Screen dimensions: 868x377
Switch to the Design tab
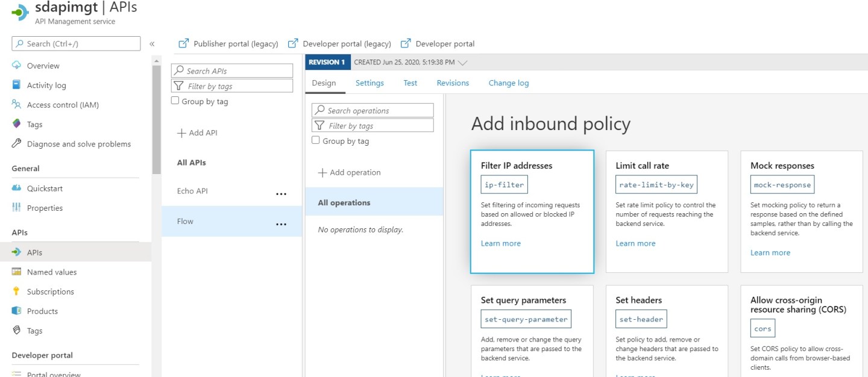pos(324,83)
